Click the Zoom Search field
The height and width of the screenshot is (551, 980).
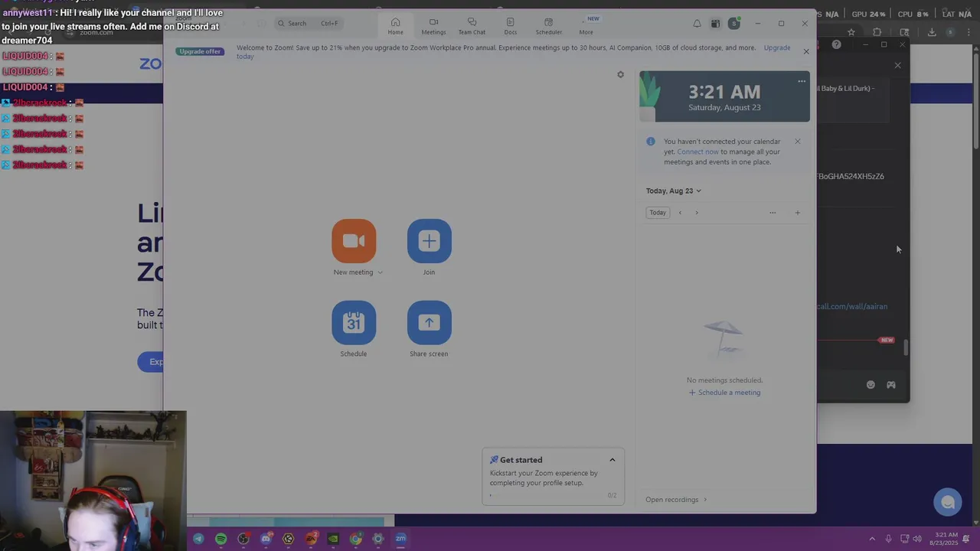[x=308, y=23]
